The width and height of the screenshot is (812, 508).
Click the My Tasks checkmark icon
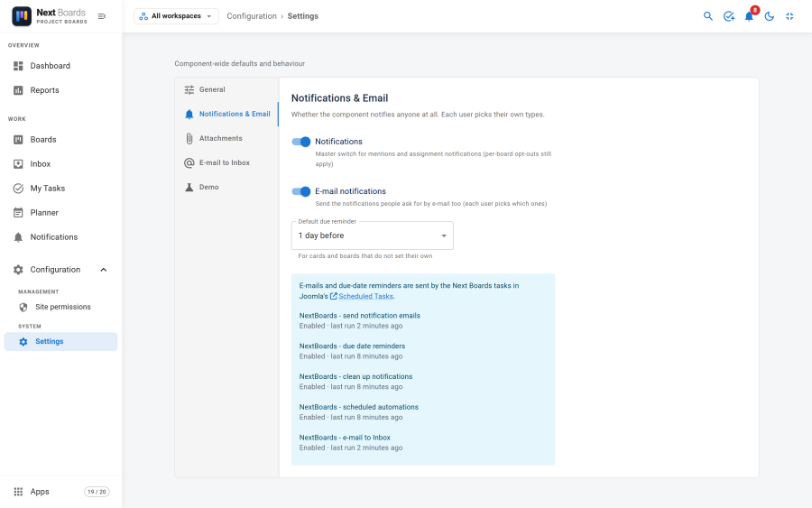(x=18, y=188)
